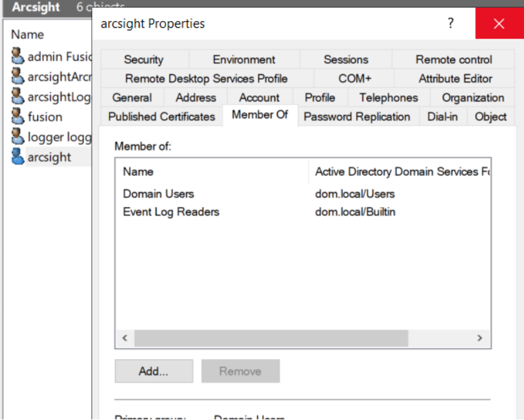
Task: Open the Remote control tab
Action: (x=454, y=60)
